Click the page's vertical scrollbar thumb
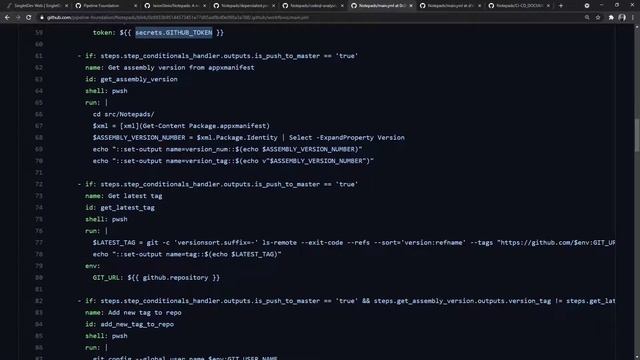This screenshot has width=640, height=360. tap(636, 136)
